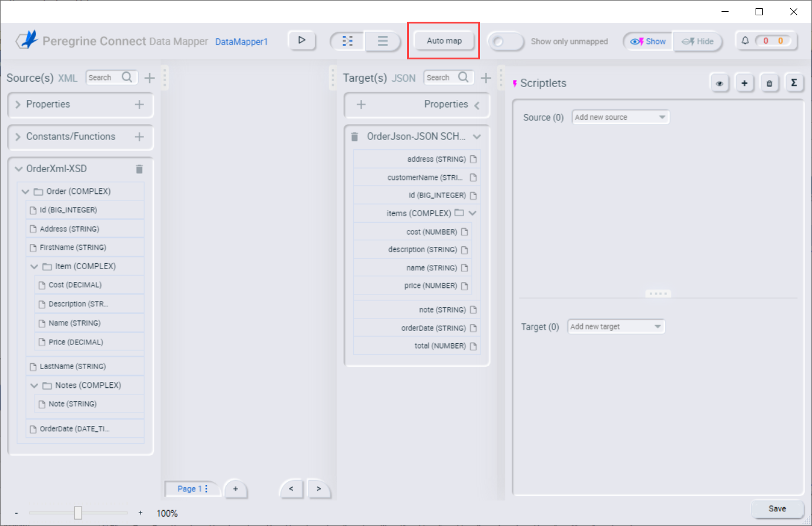Click the zoom slider handle
The image size is (812, 526).
click(x=78, y=513)
